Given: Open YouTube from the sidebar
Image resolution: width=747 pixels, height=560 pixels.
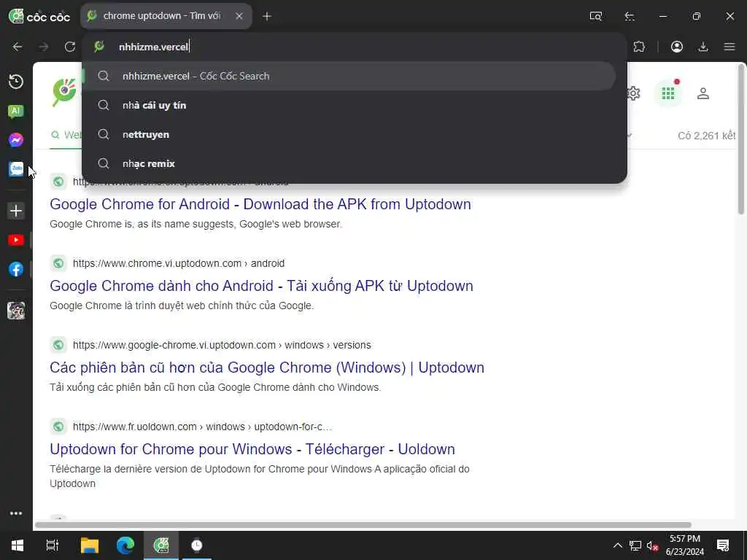Looking at the screenshot, I should pyautogui.click(x=16, y=240).
